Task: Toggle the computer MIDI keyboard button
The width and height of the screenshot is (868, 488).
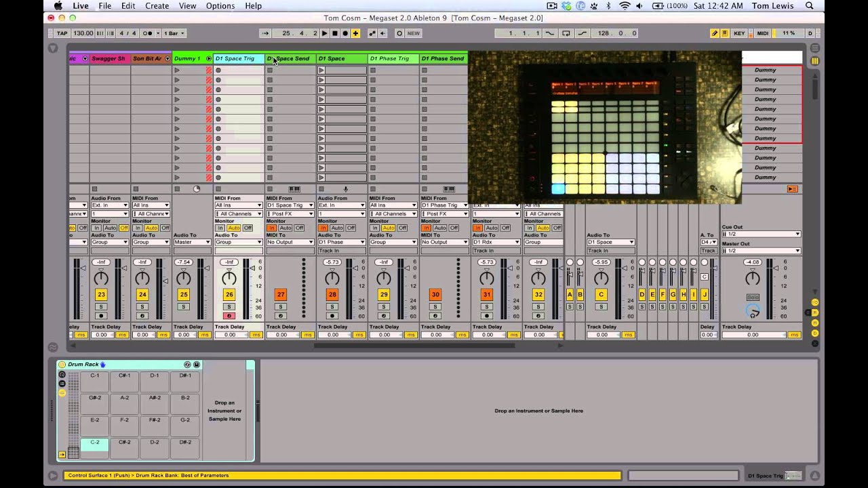Action: click(x=725, y=33)
